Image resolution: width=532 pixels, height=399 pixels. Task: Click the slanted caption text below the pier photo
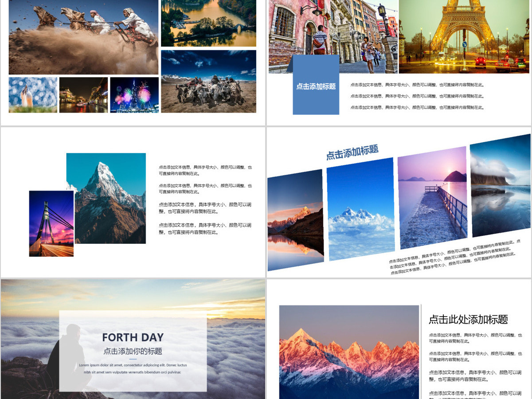[x=454, y=258]
